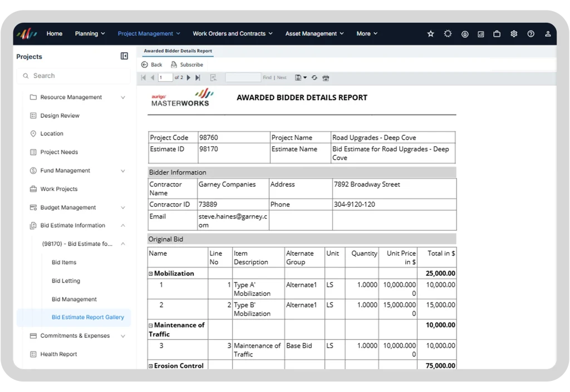This screenshot has width=570, height=392.
Task: Open the Asset Management menu
Action: pyautogui.click(x=315, y=34)
